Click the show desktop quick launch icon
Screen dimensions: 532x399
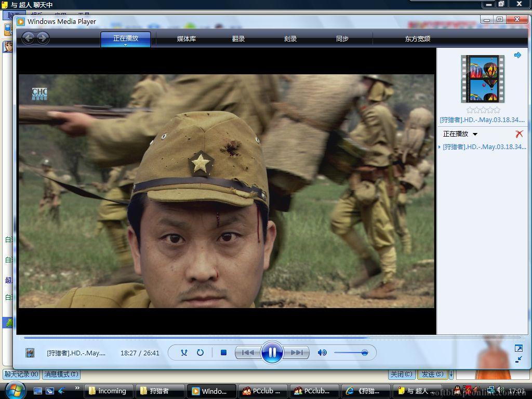pyautogui.click(x=37, y=391)
